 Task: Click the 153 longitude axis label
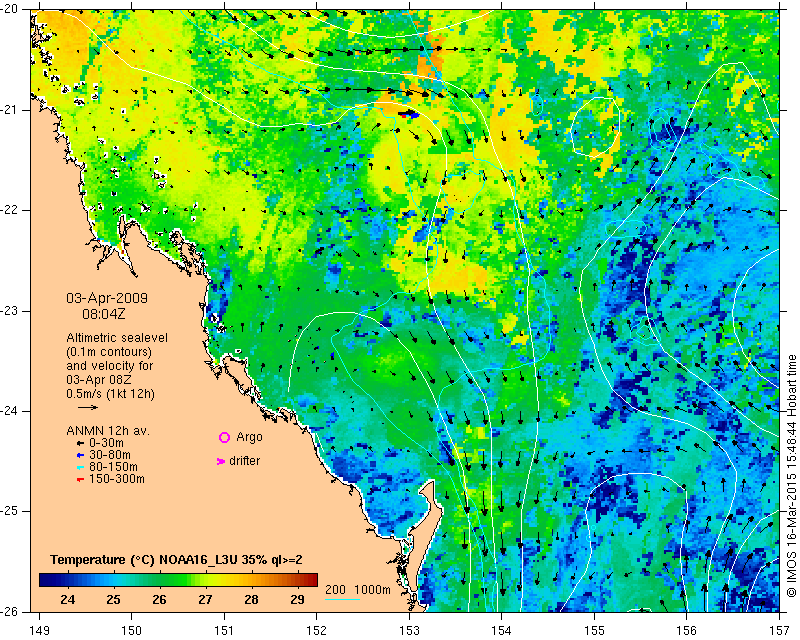409,630
